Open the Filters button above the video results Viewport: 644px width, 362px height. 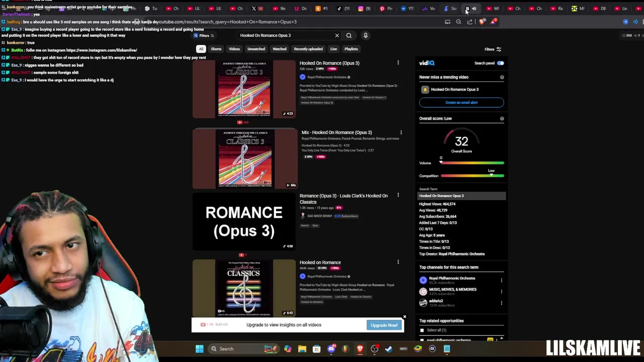[204, 36]
